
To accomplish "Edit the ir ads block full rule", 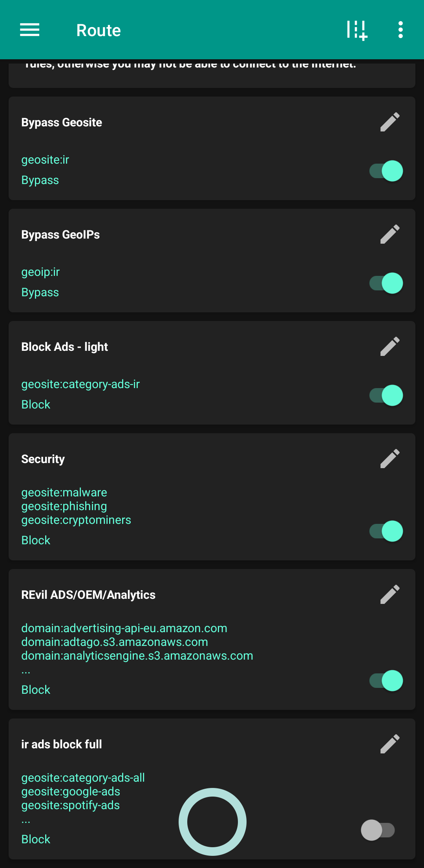I will [x=390, y=744].
